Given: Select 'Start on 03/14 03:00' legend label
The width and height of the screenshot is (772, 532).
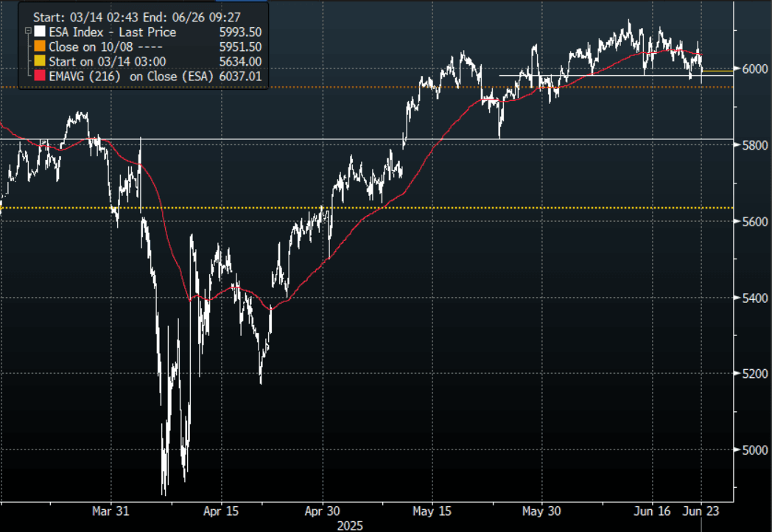Looking at the screenshot, I should (x=108, y=62).
